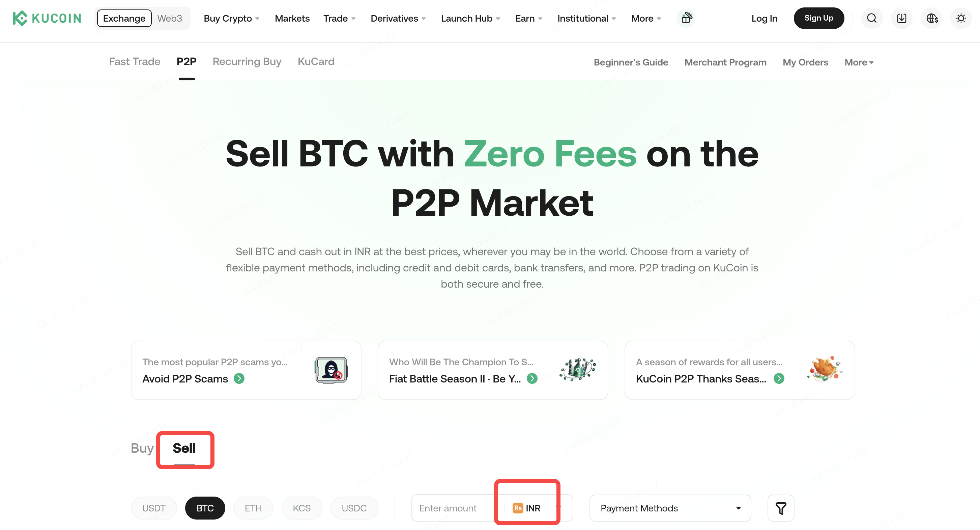This screenshot has width=980, height=530.
Task: Open the search icon in header
Action: click(871, 18)
